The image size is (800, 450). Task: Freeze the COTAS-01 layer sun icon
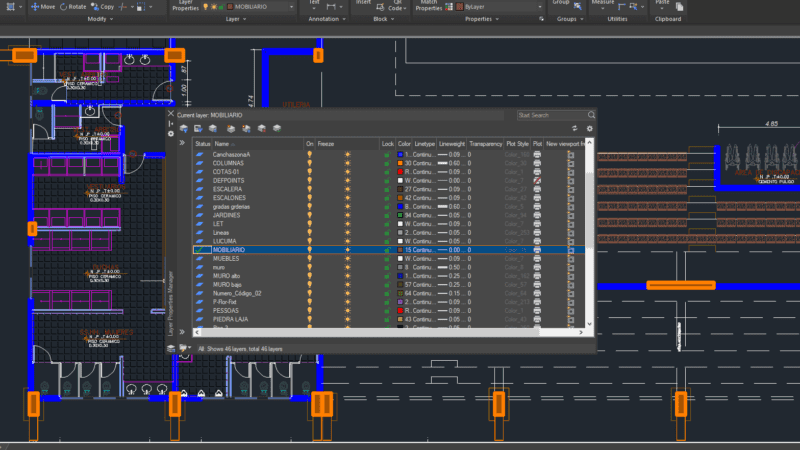tap(347, 172)
